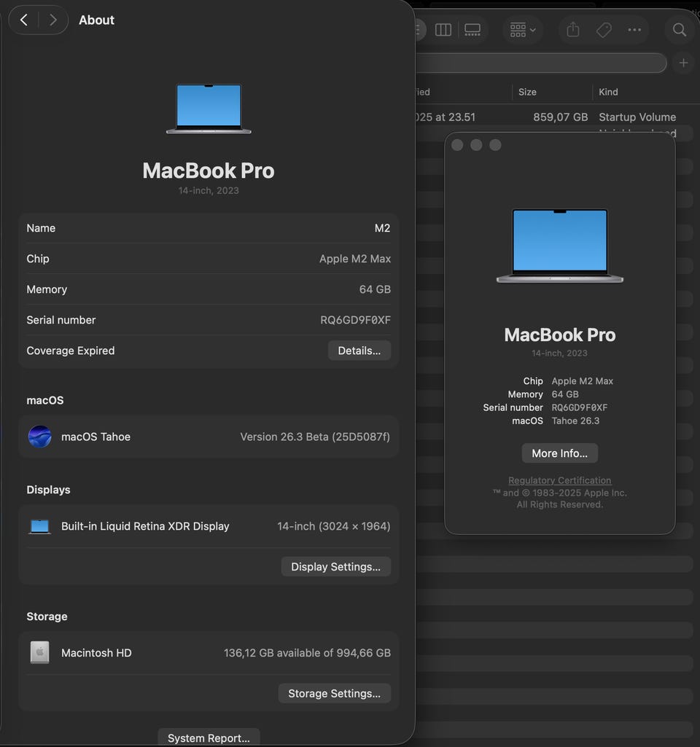The image size is (700, 747).
Task: Click the 64 GB memory value in Settings
Action: pyautogui.click(x=375, y=289)
